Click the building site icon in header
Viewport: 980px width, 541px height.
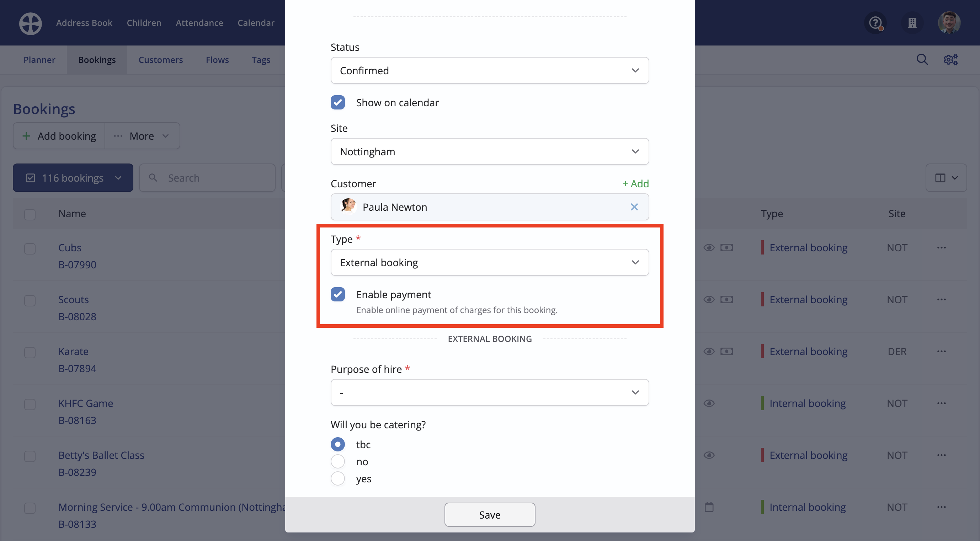point(912,23)
